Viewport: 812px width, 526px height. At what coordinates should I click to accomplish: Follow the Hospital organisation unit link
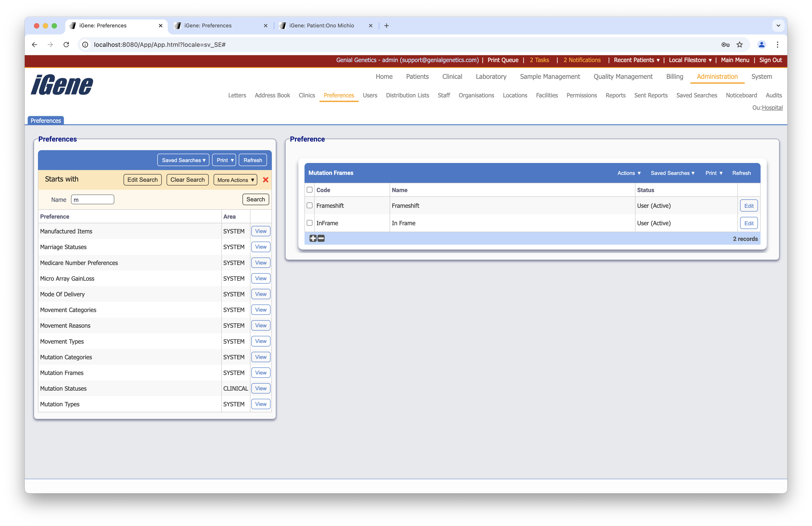[772, 108]
